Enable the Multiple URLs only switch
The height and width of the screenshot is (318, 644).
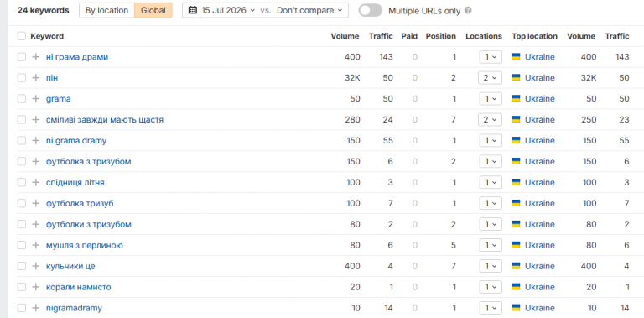[x=370, y=11]
